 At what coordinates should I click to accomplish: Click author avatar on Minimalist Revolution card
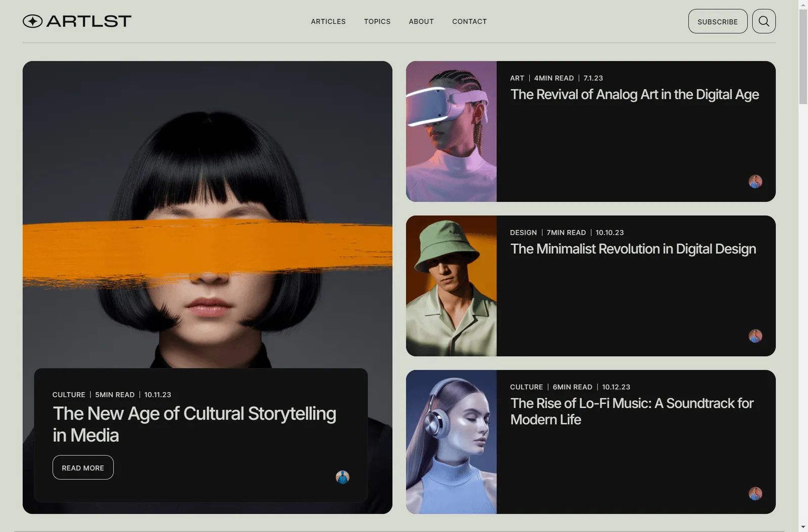755,336
